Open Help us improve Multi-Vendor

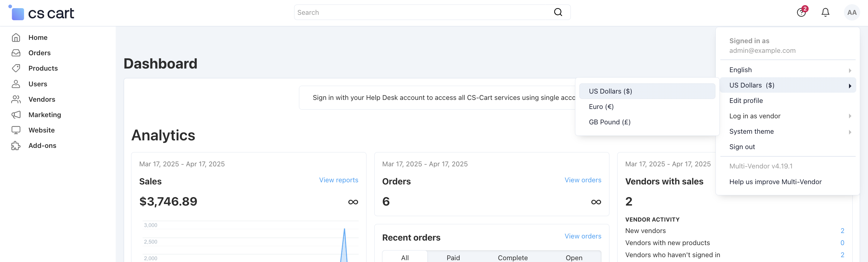pyautogui.click(x=788, y=182)
